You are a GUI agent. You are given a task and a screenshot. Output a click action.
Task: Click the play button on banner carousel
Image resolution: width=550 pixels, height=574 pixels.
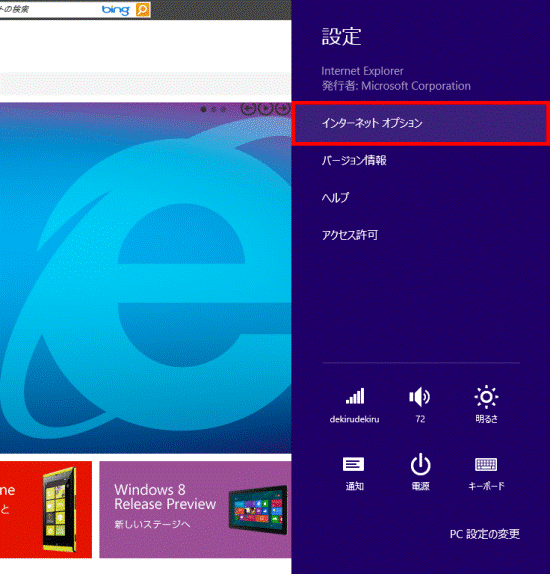[265, 109]
